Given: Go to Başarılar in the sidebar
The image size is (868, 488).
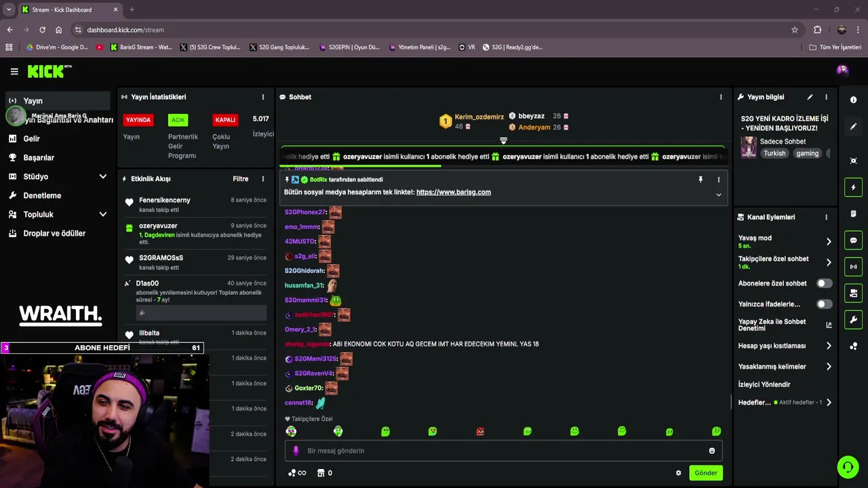Looking at the screenshot, I should click(58, 157).
